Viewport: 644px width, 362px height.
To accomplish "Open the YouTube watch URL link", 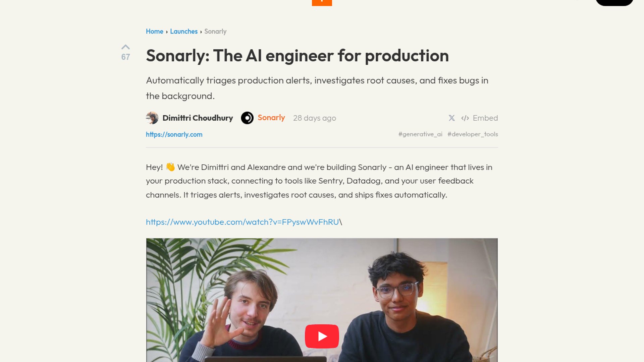I will pos(242,222).
